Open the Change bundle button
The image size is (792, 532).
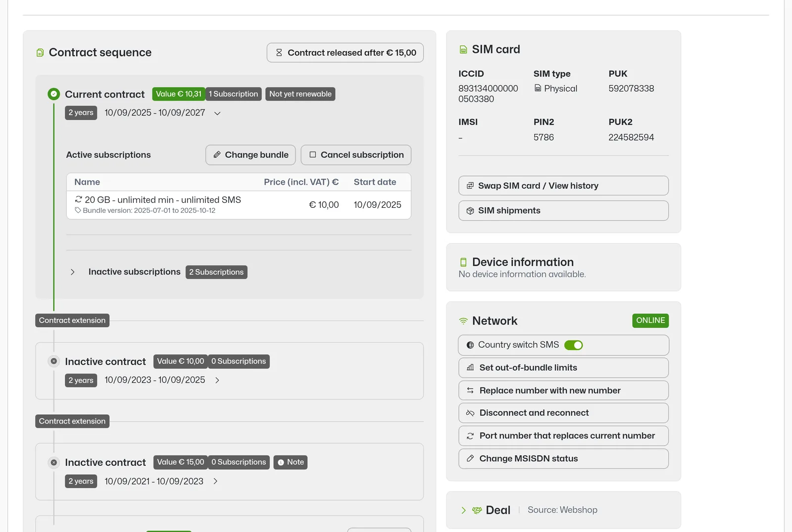250,155
